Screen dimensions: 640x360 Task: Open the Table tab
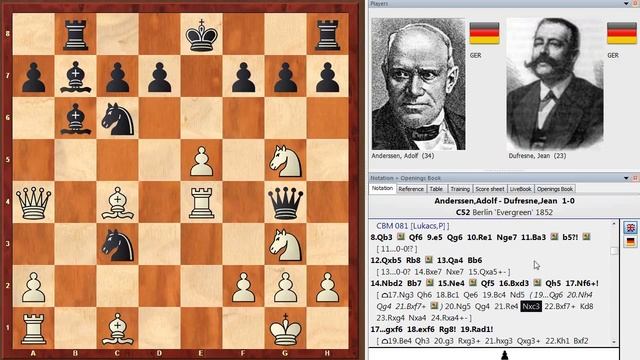[x=436, y=189]
